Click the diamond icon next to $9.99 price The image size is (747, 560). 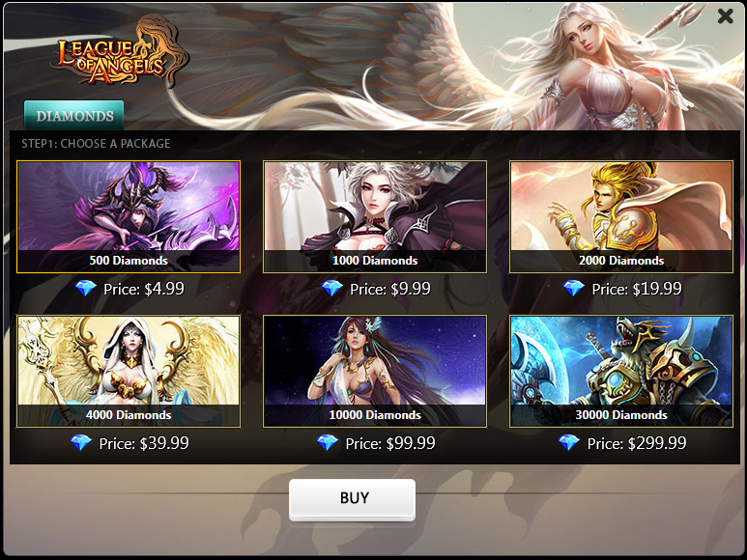point(332,289)
